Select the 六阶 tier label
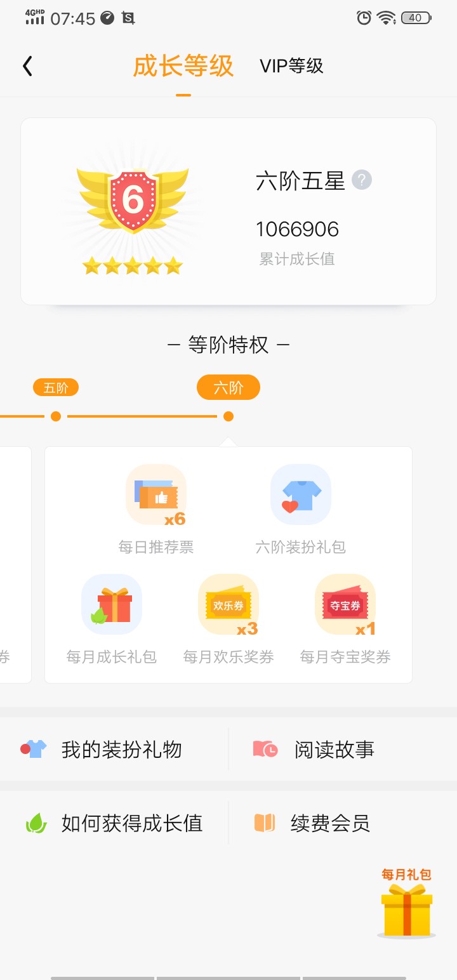This screenshot has height=980, width=457. coord(228,388)
